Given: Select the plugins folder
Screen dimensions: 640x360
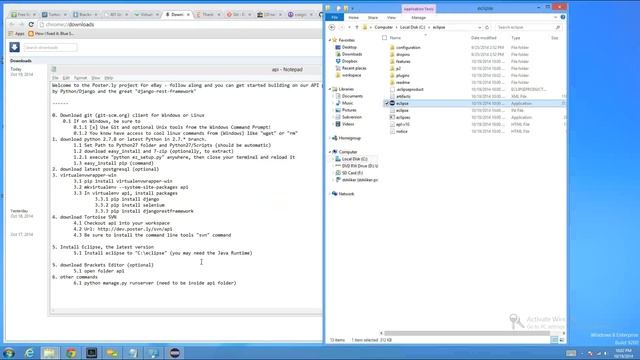Looking at the screenshot, I should (x=400, y=76).
